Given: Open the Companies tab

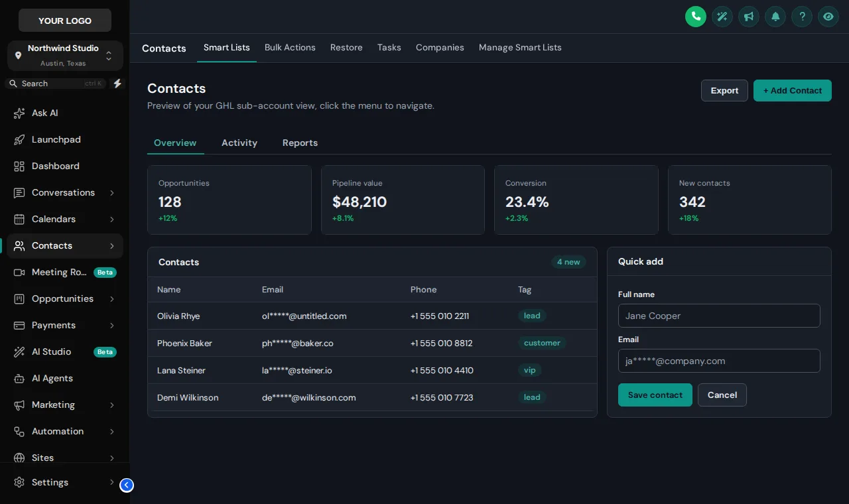Looking at the screenshot, I should click(x=440, y=48).
